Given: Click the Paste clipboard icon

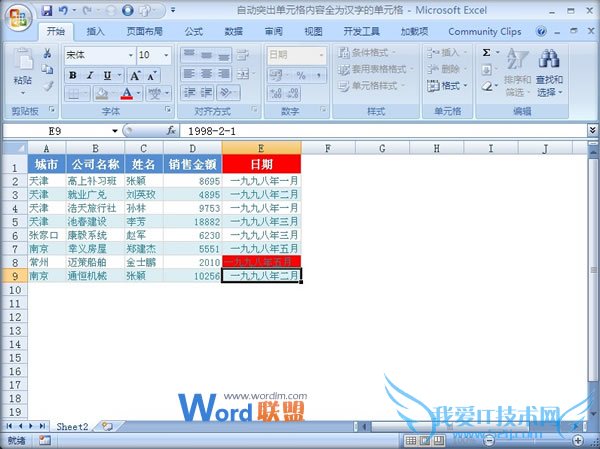Looking at the screenshot, I should point(23,59).
